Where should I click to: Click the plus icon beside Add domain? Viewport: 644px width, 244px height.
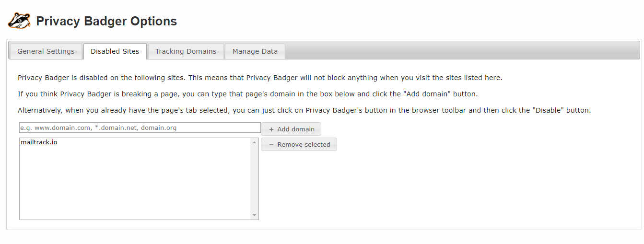pos(271,129)
